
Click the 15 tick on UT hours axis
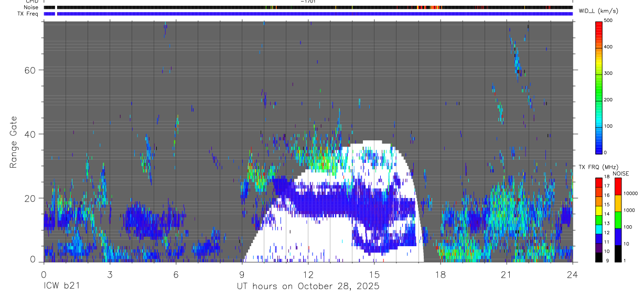[x=374, y=274]
